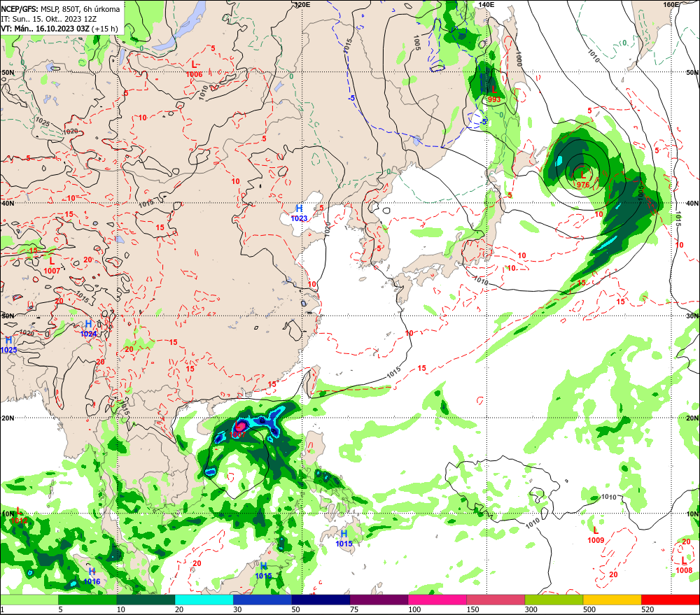The image size is (700, 615).
Task: Choose the purple 75–100 legend swatch
Action: [x=379, y=600]
